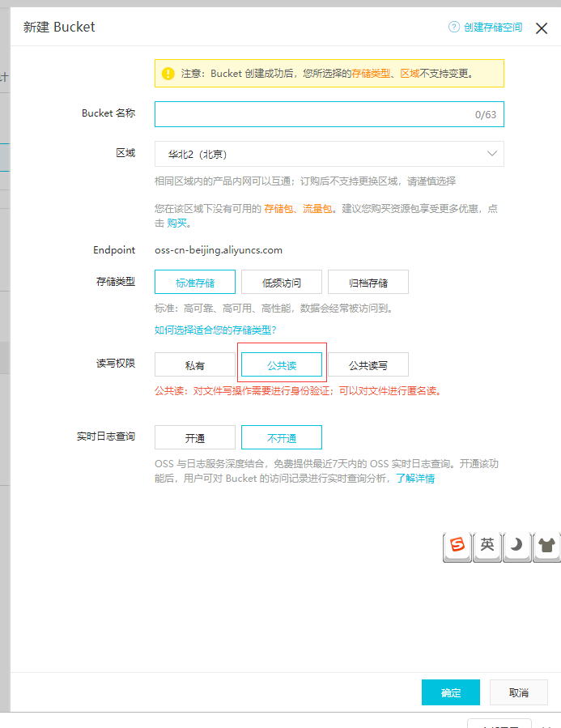Select 归档存储 storage type
Viewport: 561px width, 728px height.
coord(368,283)
